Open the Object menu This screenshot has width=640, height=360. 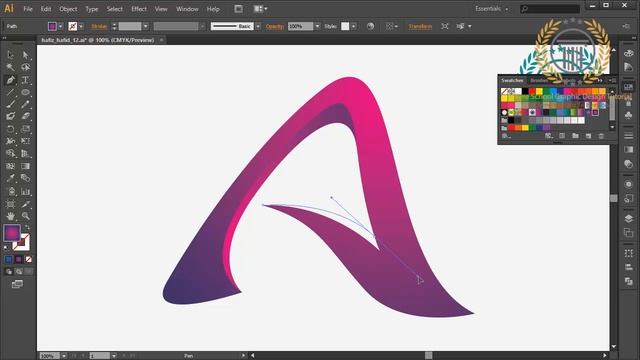pyautogui.click(x=68, y=9)
